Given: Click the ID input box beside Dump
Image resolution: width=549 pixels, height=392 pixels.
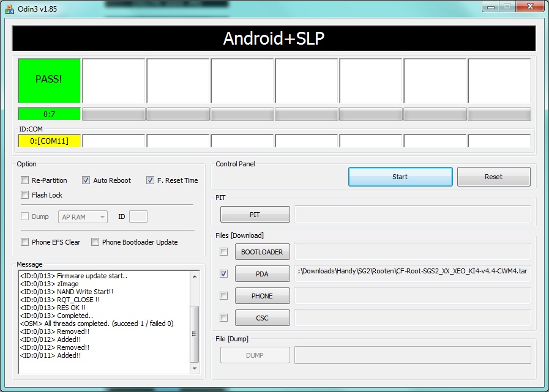Looking at the screenshot, I should click(x=138, y=216).
